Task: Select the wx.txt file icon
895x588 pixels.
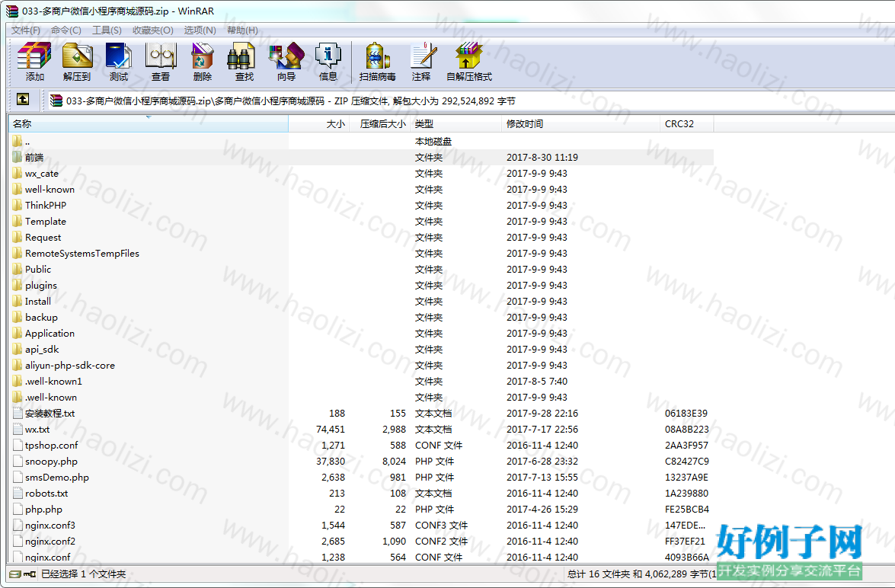Action: click(17, 429)
